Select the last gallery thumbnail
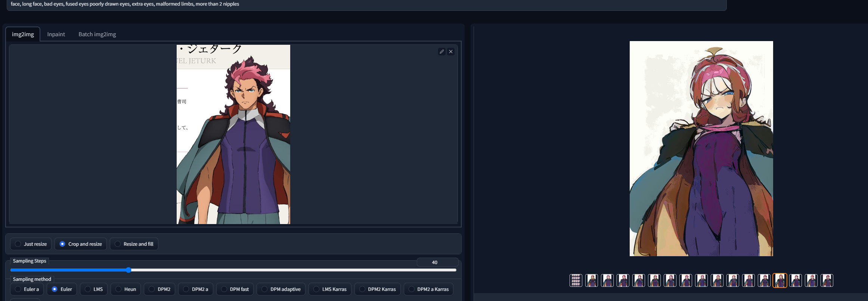 coord(827,280)
